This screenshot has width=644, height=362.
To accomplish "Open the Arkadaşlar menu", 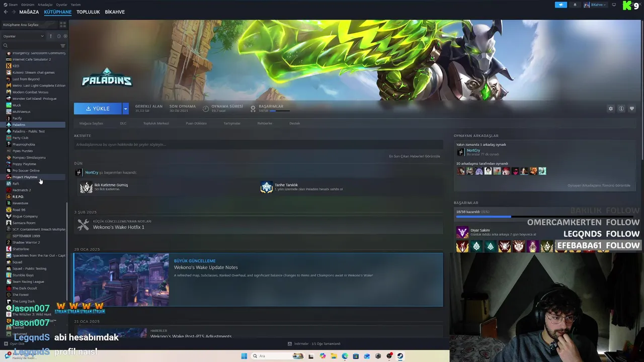I will click(x=45, y=5).
